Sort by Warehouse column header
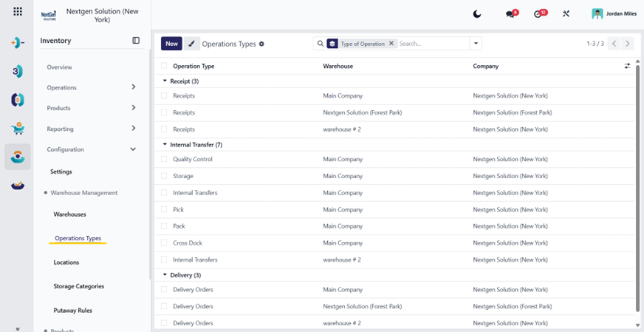This screenshot has width=644, height=332. pyautogui.click(x=338, y=66)
